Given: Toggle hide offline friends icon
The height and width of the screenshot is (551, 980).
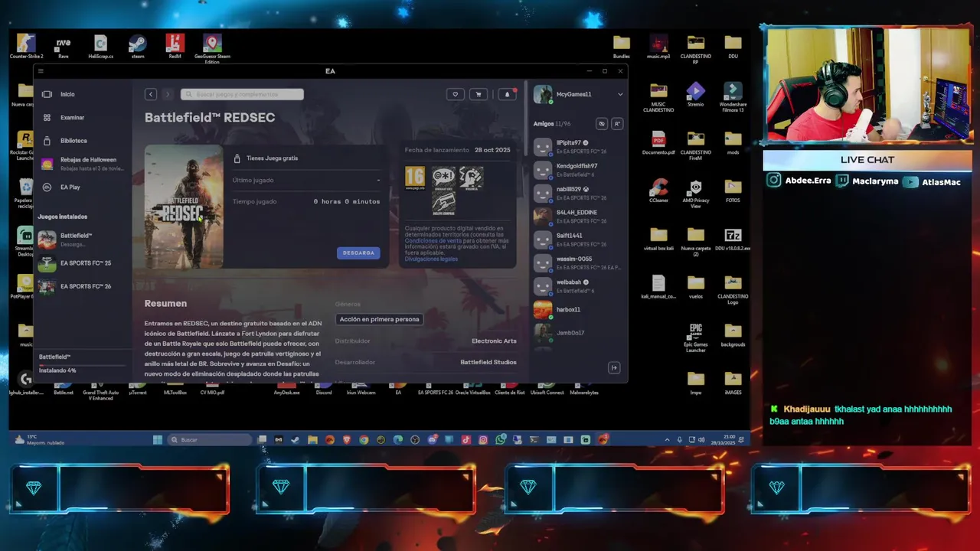Looking at the screenshot, I should (x=602, y=123).
